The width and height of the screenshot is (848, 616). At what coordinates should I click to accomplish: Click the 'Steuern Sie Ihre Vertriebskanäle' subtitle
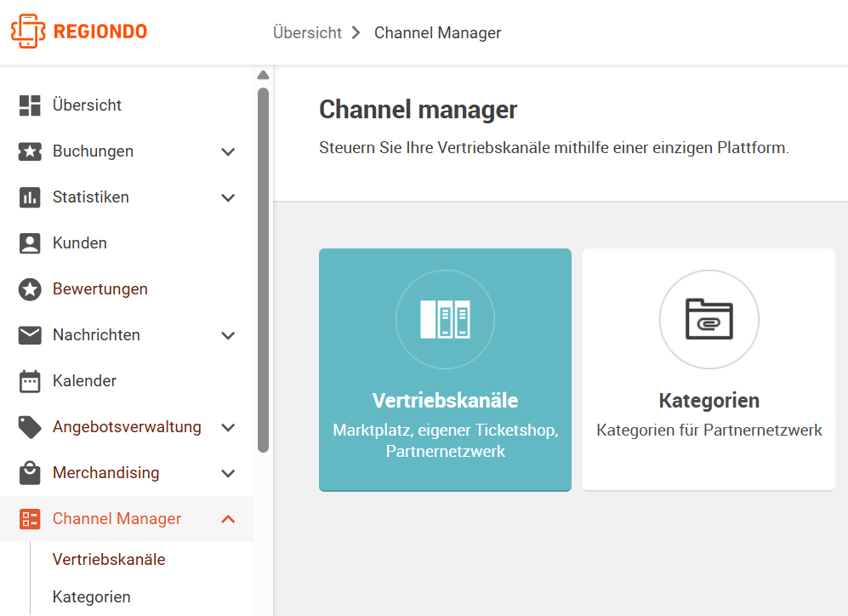click(554, 148)
